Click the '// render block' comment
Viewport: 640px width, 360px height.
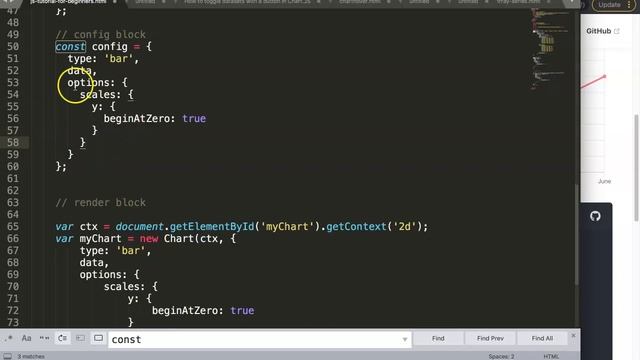tap(100, 202)
